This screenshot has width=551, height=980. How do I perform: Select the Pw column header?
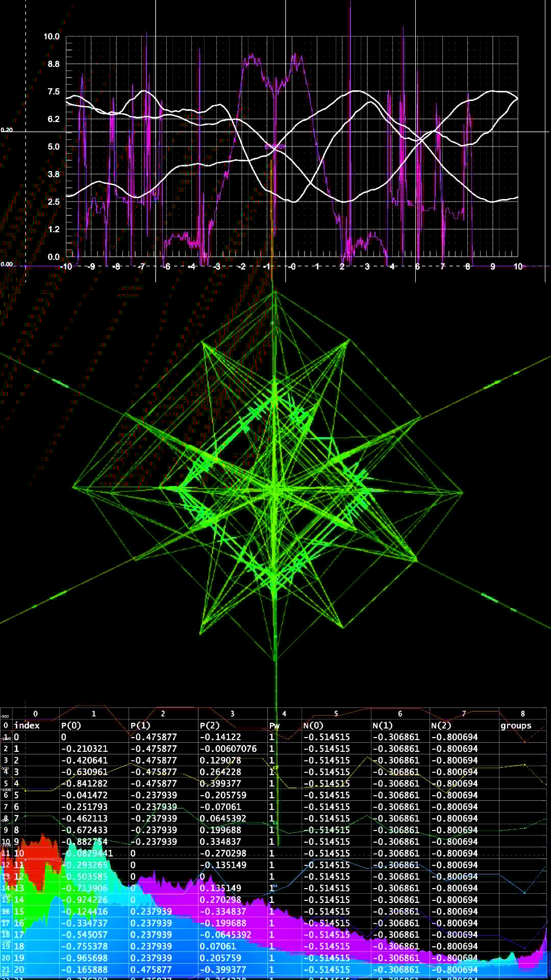tap(274, 725)
